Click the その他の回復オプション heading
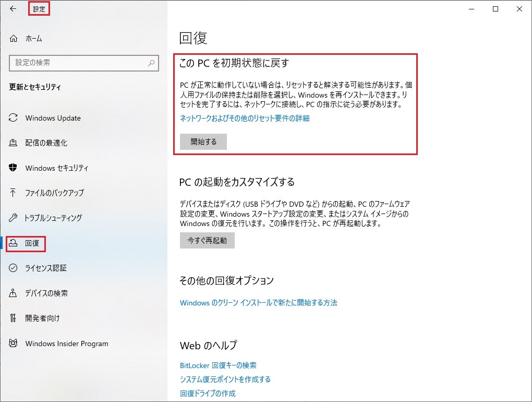532x402 pixels. click(x=226, y=280)
